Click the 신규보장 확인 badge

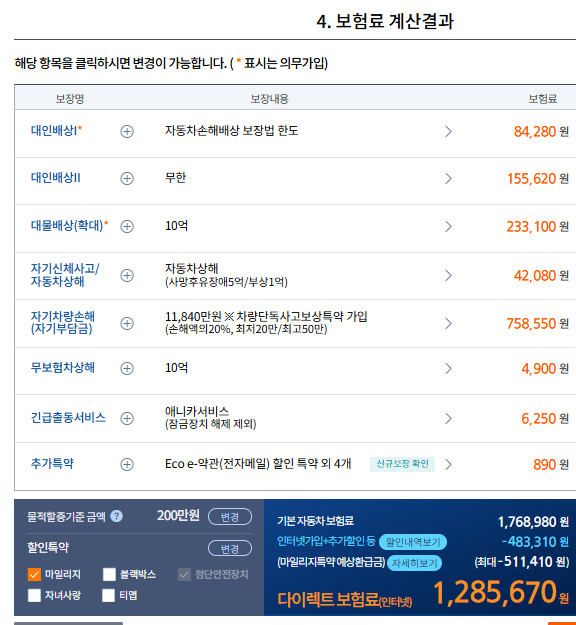pyautogui.click(x=402, y=464)
